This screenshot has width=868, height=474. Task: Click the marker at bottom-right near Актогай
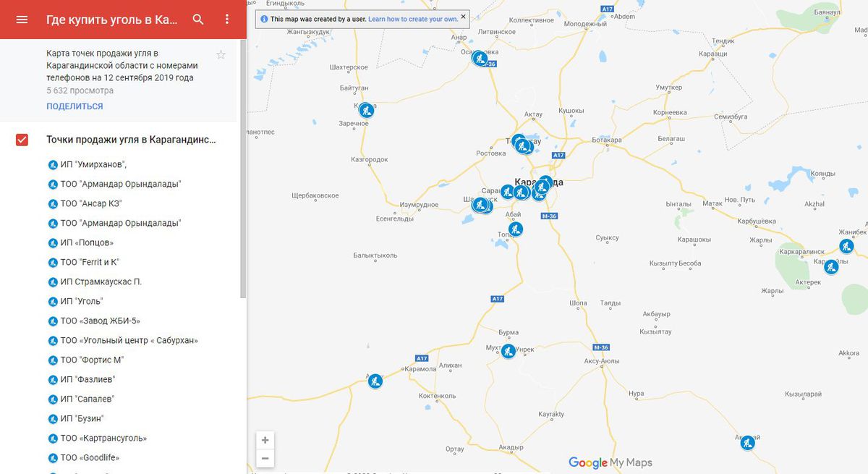(747, 442)
